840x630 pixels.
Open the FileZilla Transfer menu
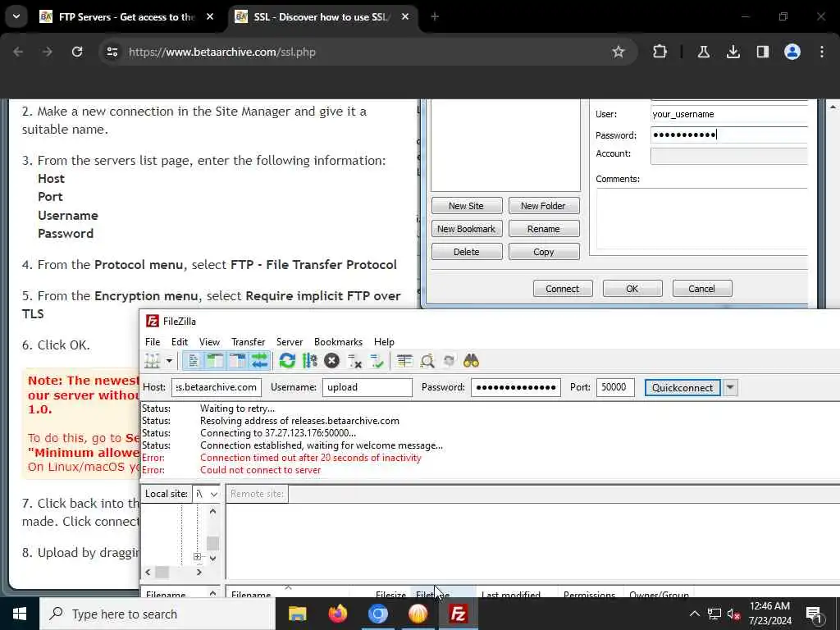click(248, 342)
